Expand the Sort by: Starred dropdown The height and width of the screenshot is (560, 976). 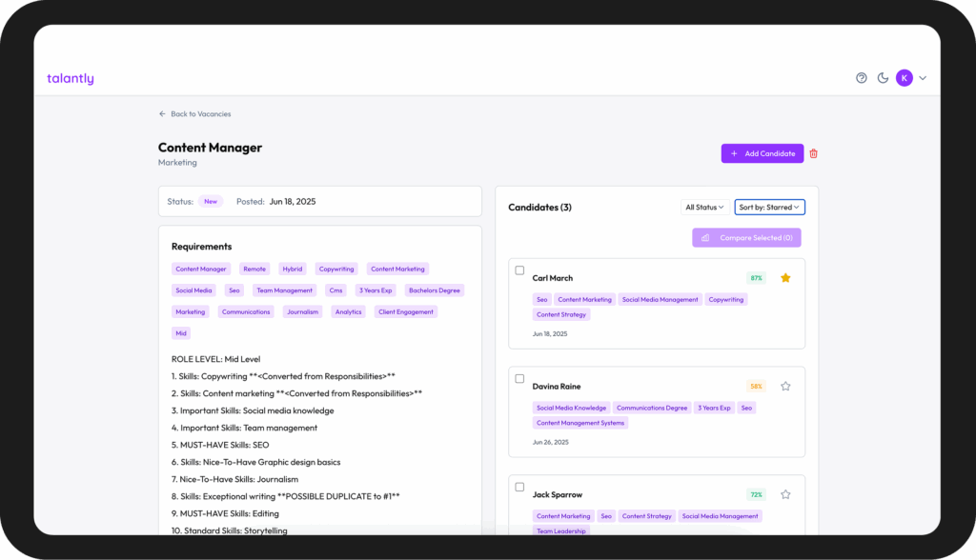769,208
